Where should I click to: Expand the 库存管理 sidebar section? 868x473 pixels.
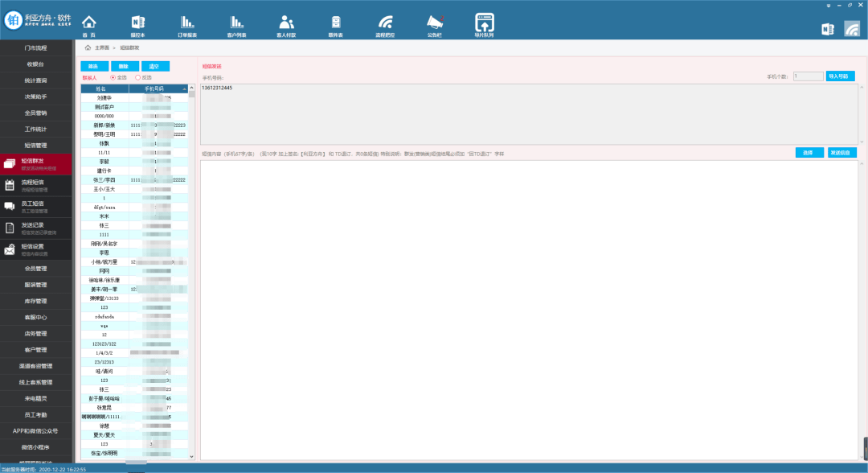[x=37, y=301]
